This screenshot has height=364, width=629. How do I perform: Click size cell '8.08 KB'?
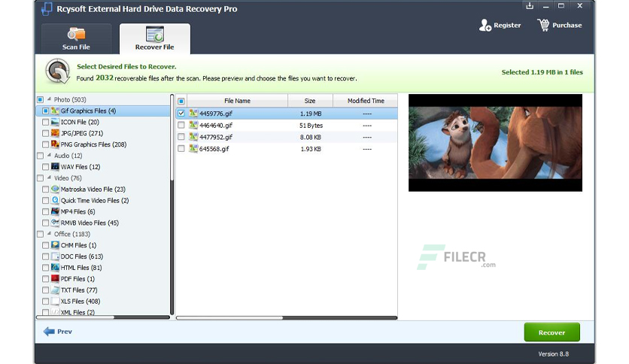[311, 137]
